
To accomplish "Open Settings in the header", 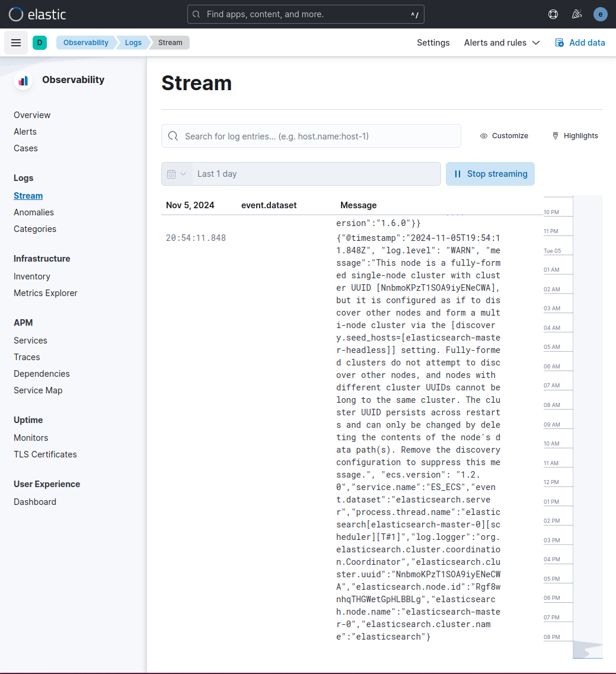I will click(x=433, y=43).
